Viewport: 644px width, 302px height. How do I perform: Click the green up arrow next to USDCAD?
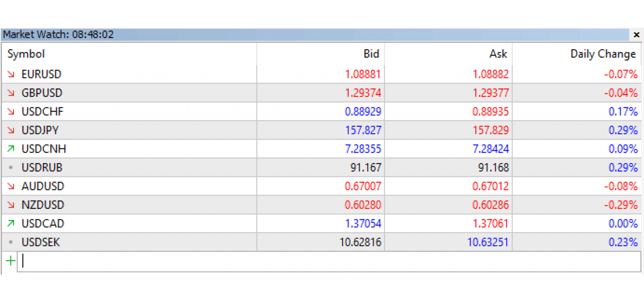(11, 224)
